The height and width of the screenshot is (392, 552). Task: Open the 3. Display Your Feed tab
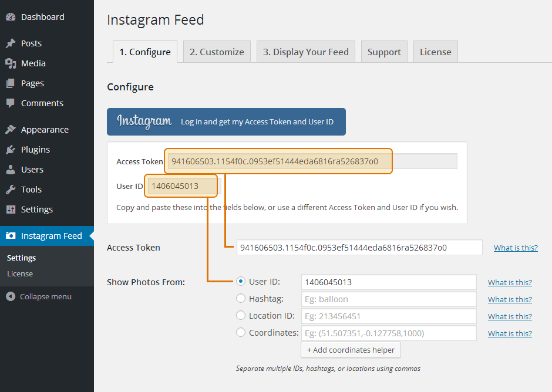305,52
